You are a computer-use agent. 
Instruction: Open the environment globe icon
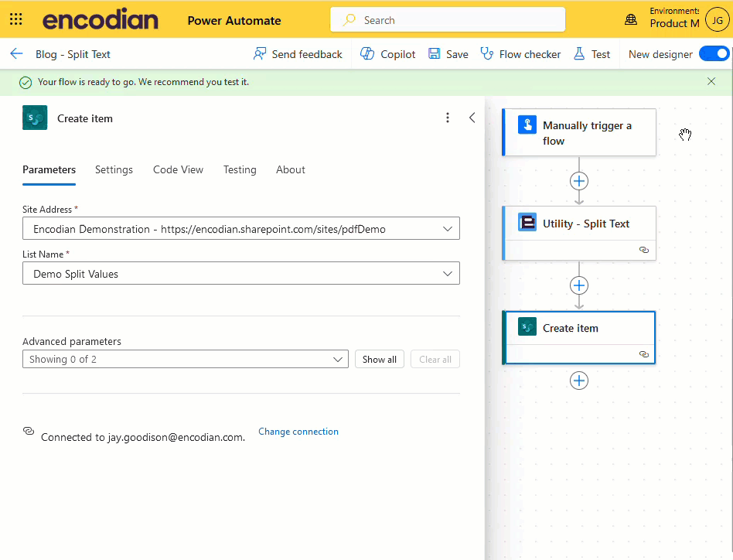point(631,19)
